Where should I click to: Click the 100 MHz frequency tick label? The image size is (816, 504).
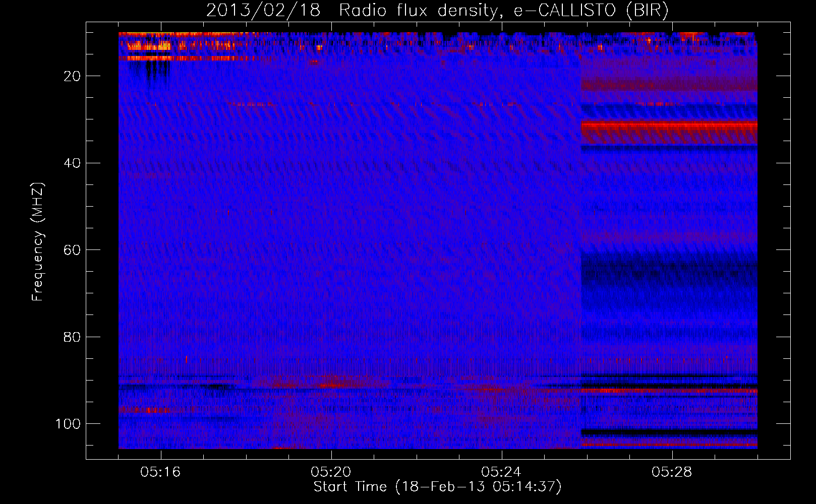point(68,424)
